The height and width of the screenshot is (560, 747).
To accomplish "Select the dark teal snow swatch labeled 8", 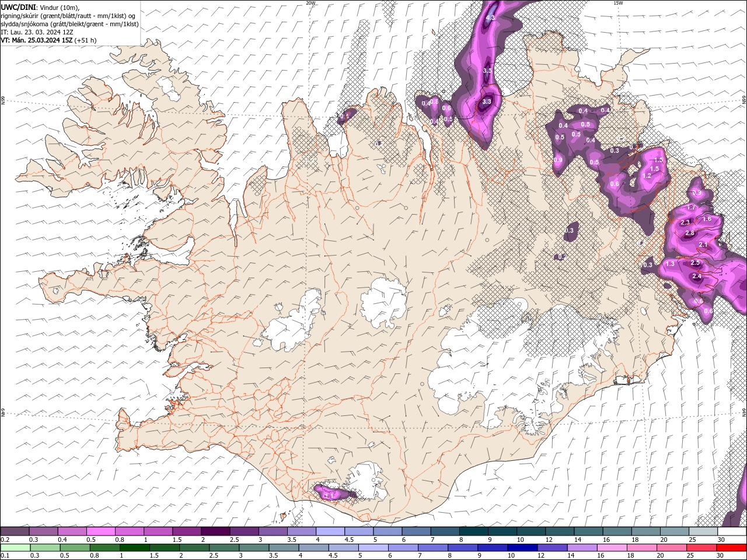I will [x=473, y=531].
